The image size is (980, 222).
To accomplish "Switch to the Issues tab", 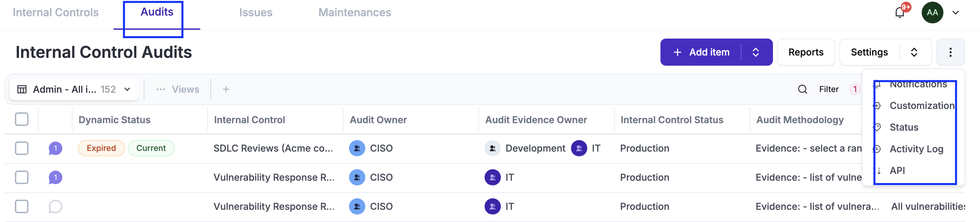I will tap(256, 13).
